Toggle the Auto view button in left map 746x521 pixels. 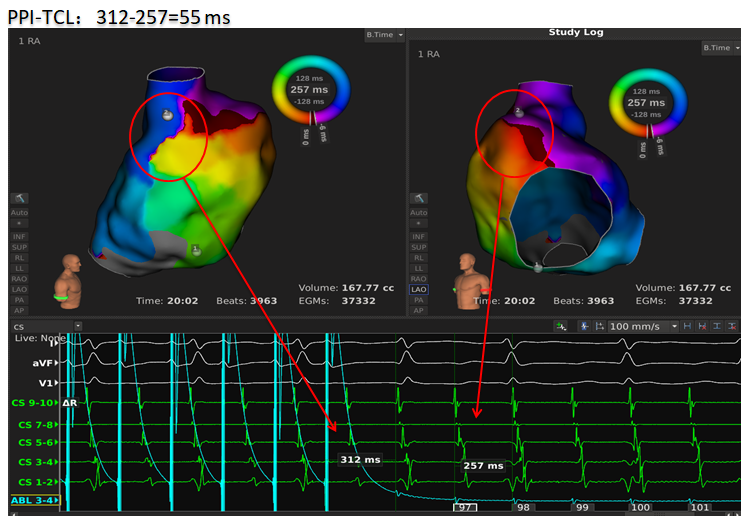[x=17, y=212]
